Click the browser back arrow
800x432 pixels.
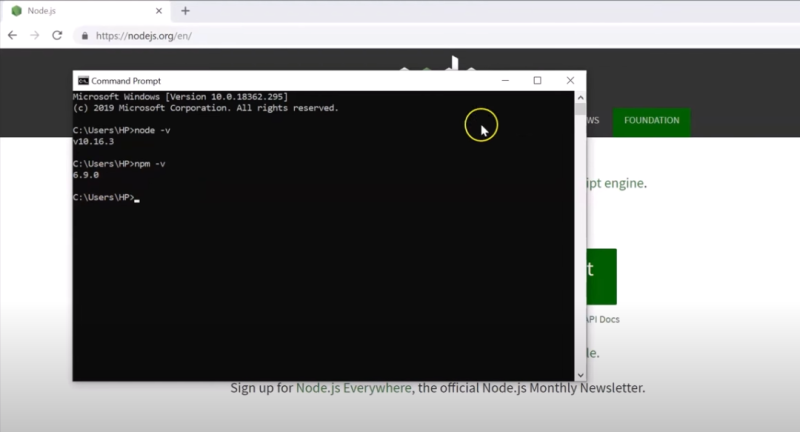13,35
